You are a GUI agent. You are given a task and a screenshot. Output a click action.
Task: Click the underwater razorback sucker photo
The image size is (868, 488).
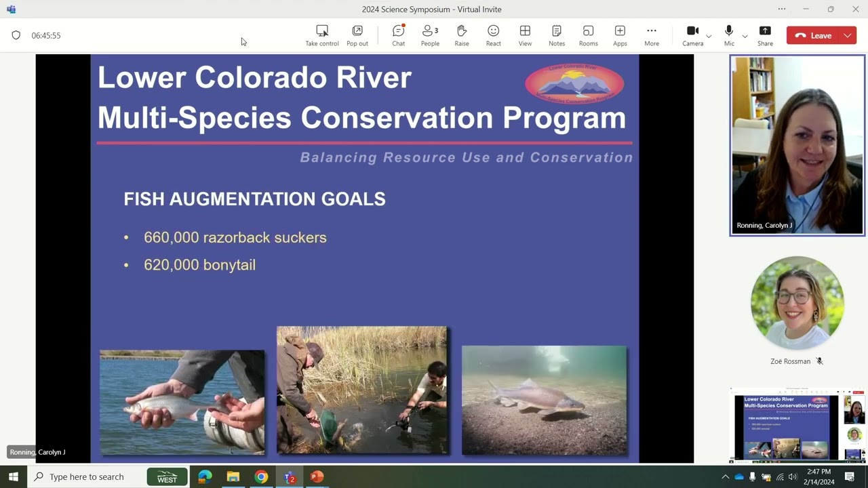(544, 400)
